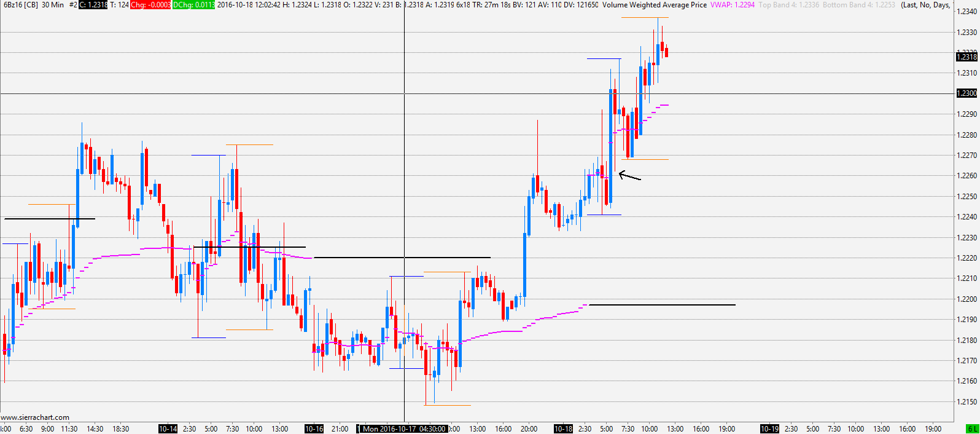Image resolution: width=980 pixels, height=434 pixels.
Task: Click the 10-19 date marker on time axis
Action: coord(769,428)
